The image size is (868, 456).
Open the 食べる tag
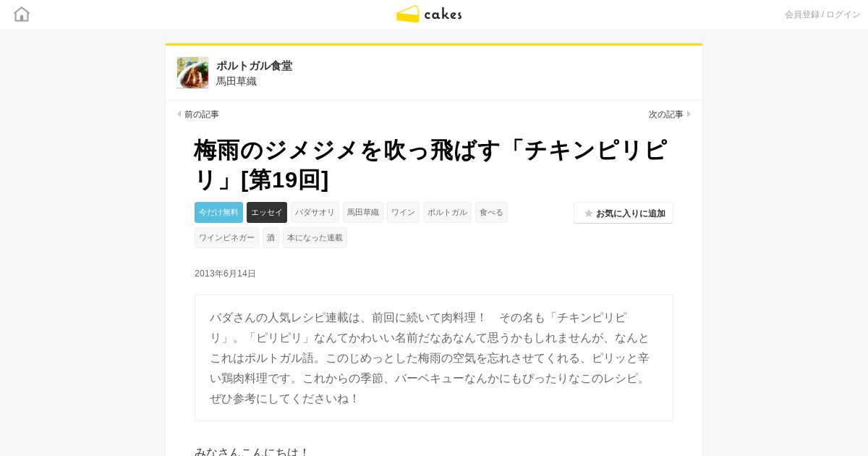(491, 212)
